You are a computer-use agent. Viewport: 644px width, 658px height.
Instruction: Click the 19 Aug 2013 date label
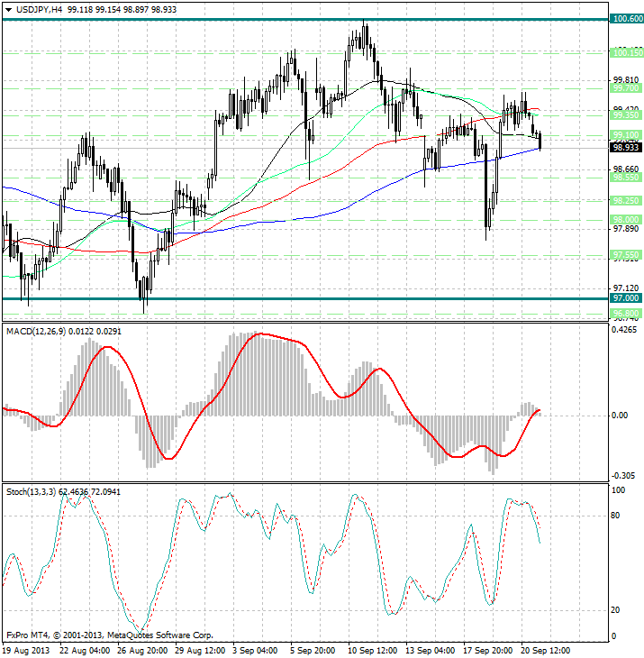[x=26, y=651]
